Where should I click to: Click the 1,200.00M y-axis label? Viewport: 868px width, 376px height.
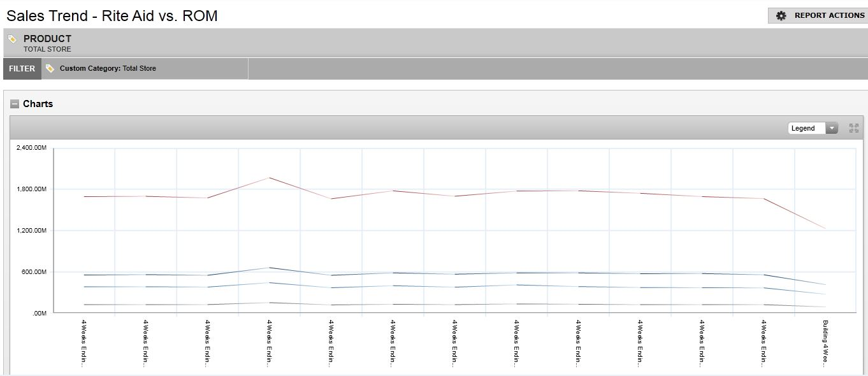(31, 231)
